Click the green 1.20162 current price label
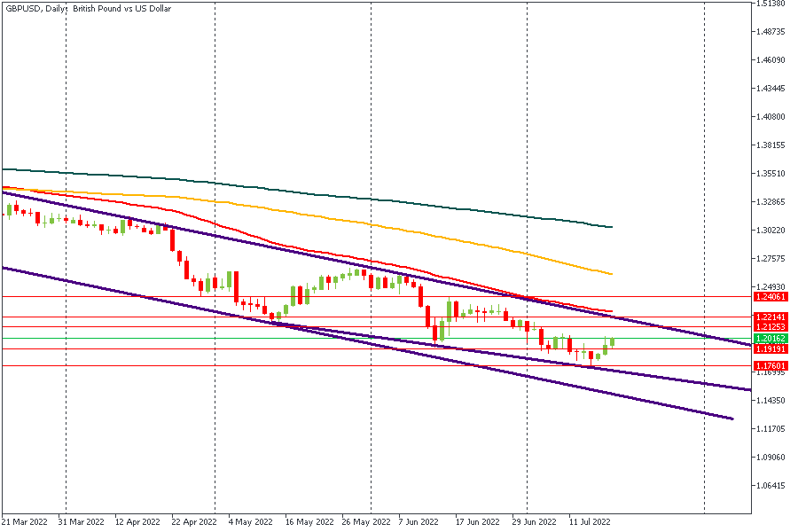 (x=770, y=339)
